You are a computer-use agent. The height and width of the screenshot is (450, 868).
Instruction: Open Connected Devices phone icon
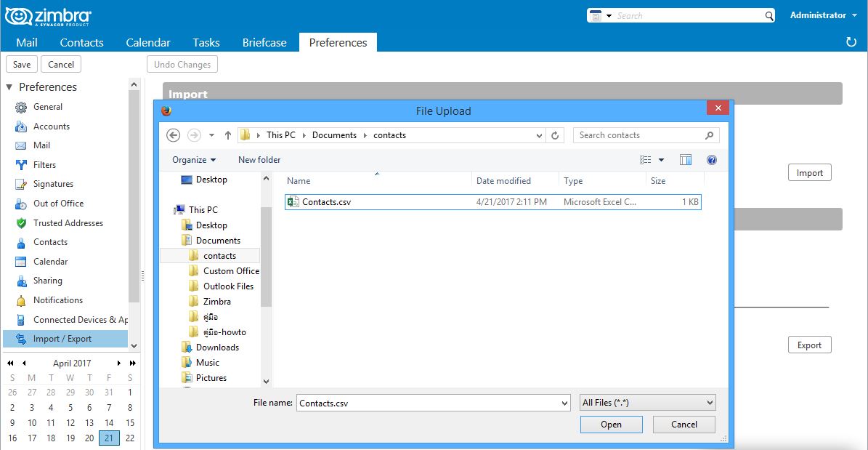pyautogui.click(x=21, y=320)
